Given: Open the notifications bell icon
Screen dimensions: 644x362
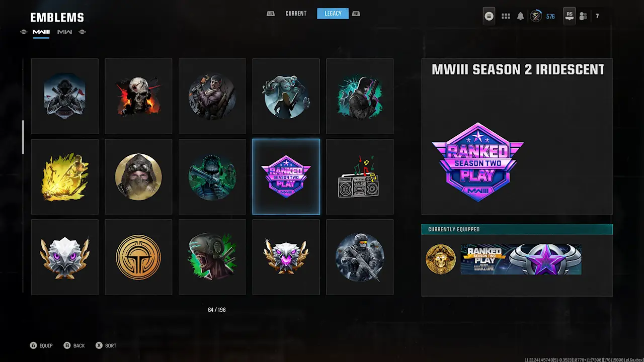Looking at the screenshot, I should point(520,16).
